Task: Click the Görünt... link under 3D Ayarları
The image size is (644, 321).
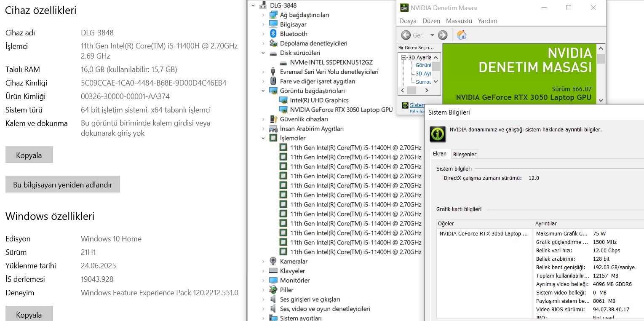Action: tap(424, 65)
